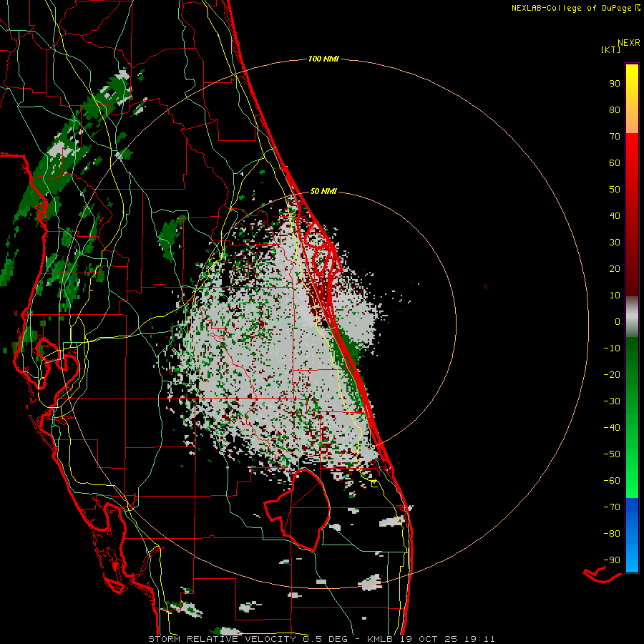Click the gray zero-velocity segment of color bar

(x=632, y=317)
